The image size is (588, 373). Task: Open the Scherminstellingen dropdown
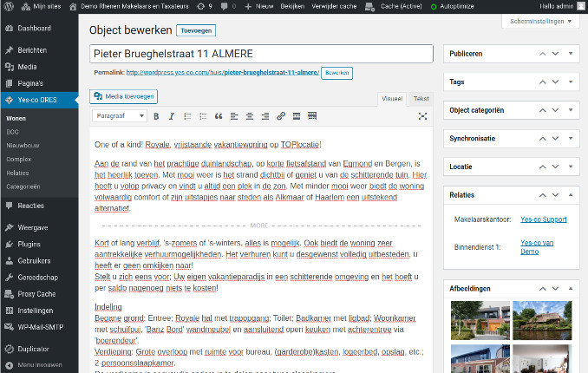[x=540, y=22]
